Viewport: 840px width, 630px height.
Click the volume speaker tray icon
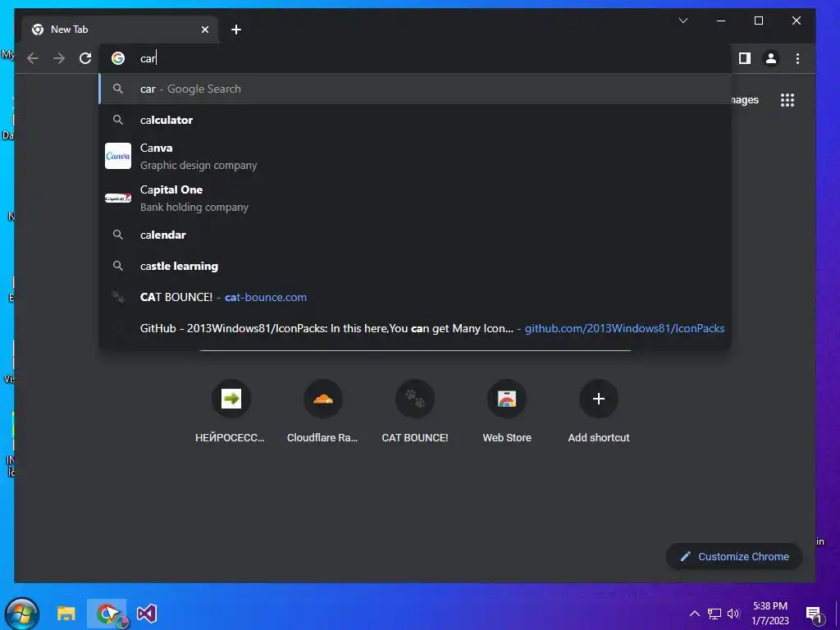tap(733, 614)
